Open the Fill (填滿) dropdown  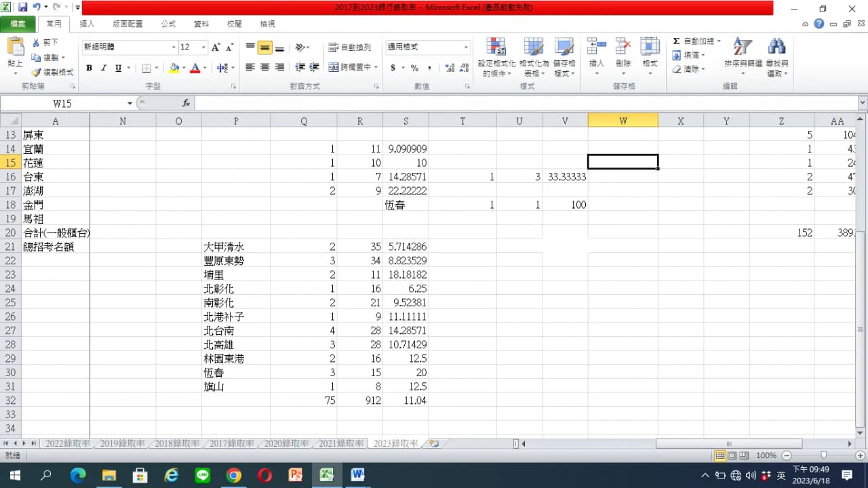[x=689, y=55]
